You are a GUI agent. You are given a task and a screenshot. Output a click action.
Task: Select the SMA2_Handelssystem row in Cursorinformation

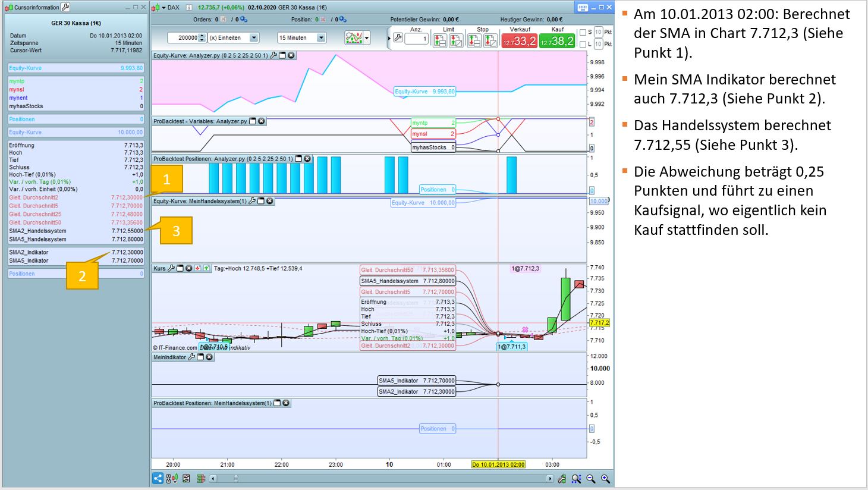tap(76, 231)
